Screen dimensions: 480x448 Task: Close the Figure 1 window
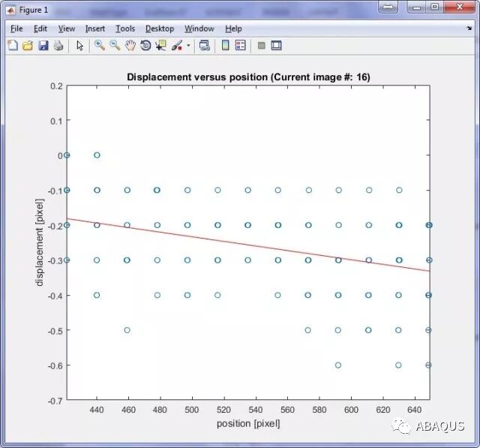(x=459, y=7)
